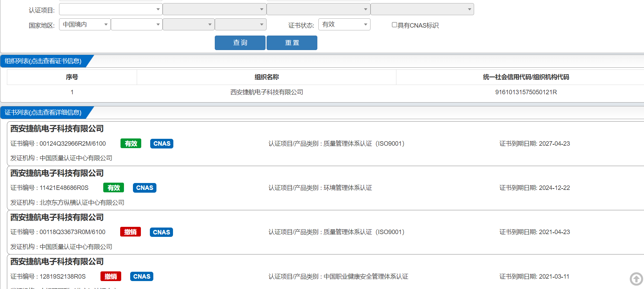
Task: Open certificate 00118Q33673R0M/6100 card title
Action: tap(57, 218)
